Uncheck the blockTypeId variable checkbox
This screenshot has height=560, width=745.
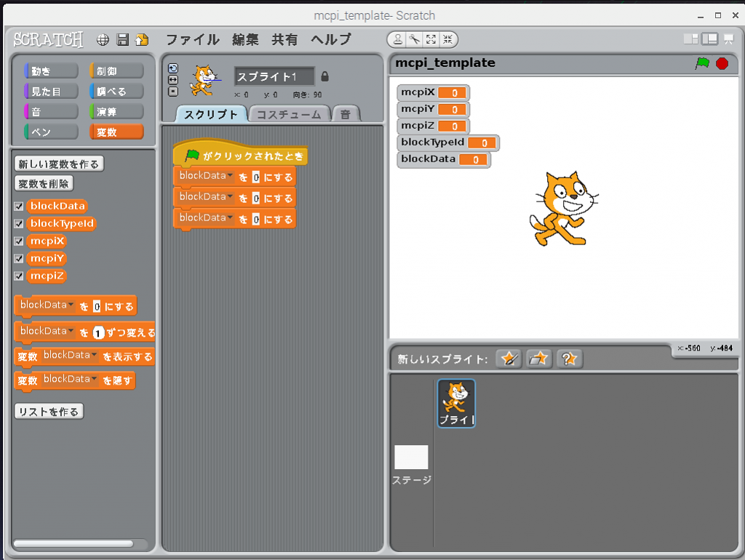point(19,224)
